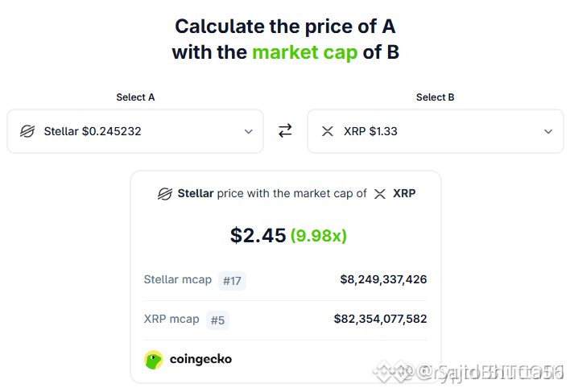570x392 pixels.
Task: Click the Stellar logo in Select A
Action: click(27, 131)
